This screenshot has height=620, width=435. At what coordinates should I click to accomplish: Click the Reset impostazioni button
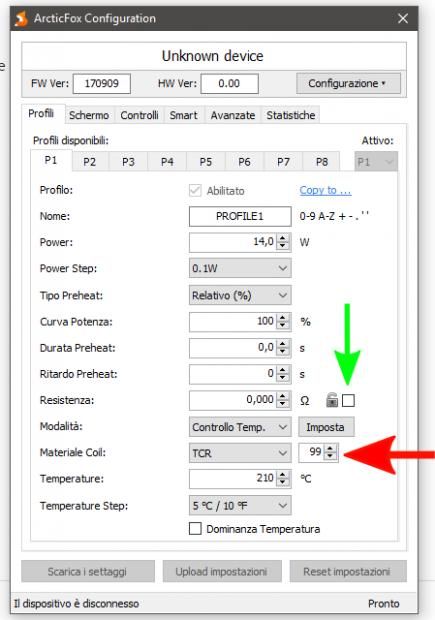[x=348, y=571]
